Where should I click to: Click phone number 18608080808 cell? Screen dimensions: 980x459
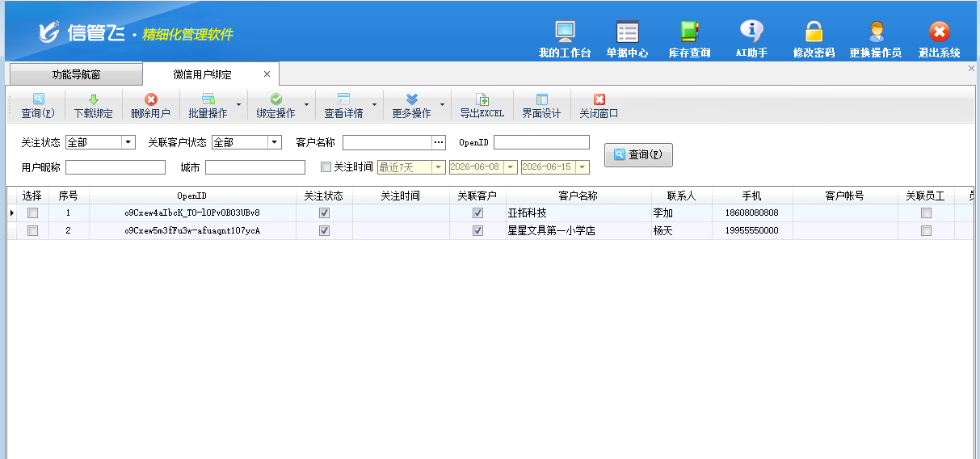point(752,213)
